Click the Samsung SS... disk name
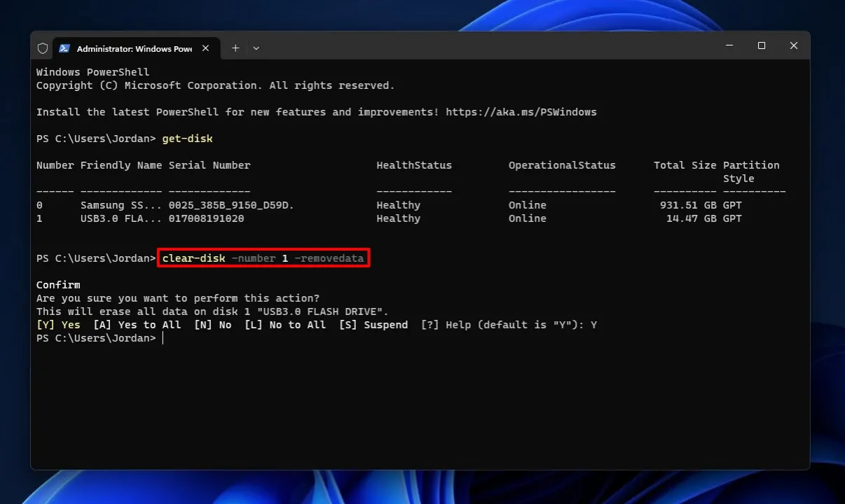Image resolution: width=845 pixels, height=504 pixels. coord(121,205)
